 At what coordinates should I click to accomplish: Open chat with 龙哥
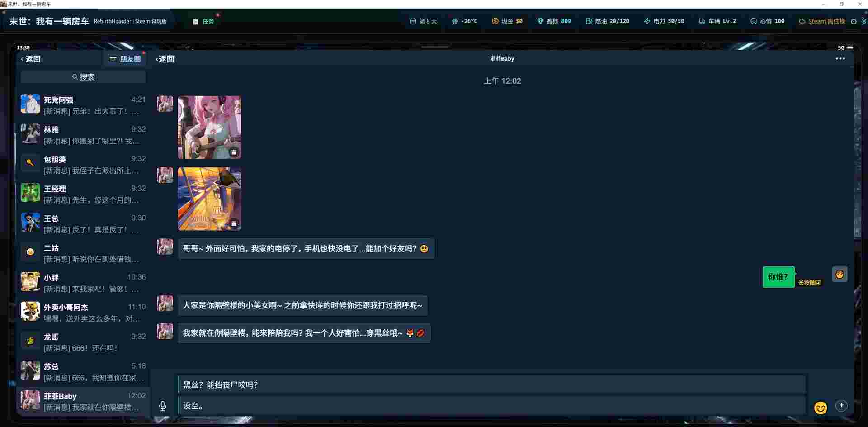pos(83,342)
